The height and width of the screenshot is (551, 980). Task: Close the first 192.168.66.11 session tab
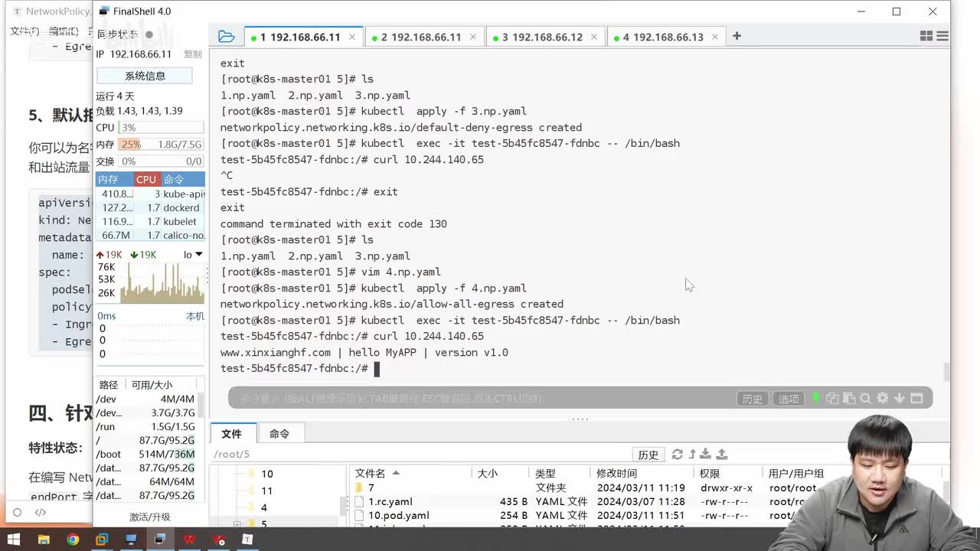[352, 37]
